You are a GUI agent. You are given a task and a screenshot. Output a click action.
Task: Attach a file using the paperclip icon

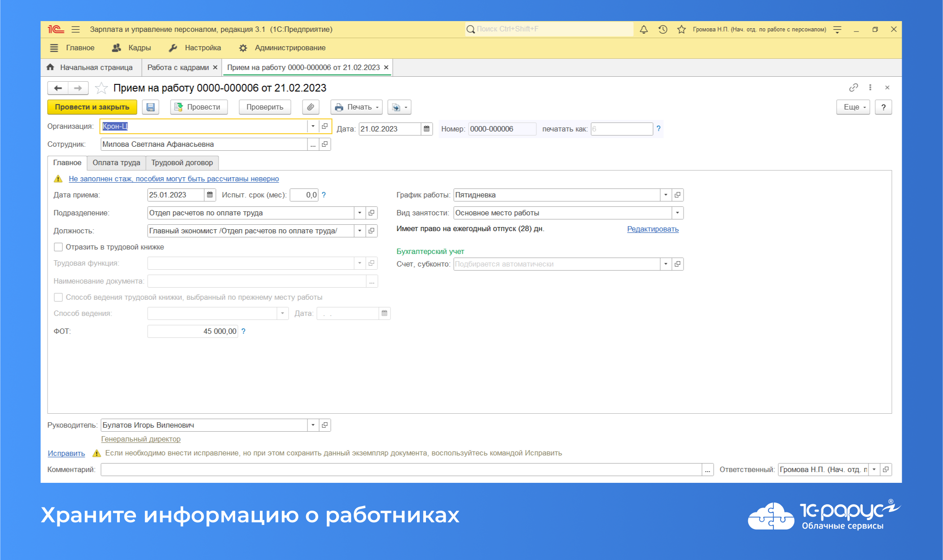(x=310, y=107)
